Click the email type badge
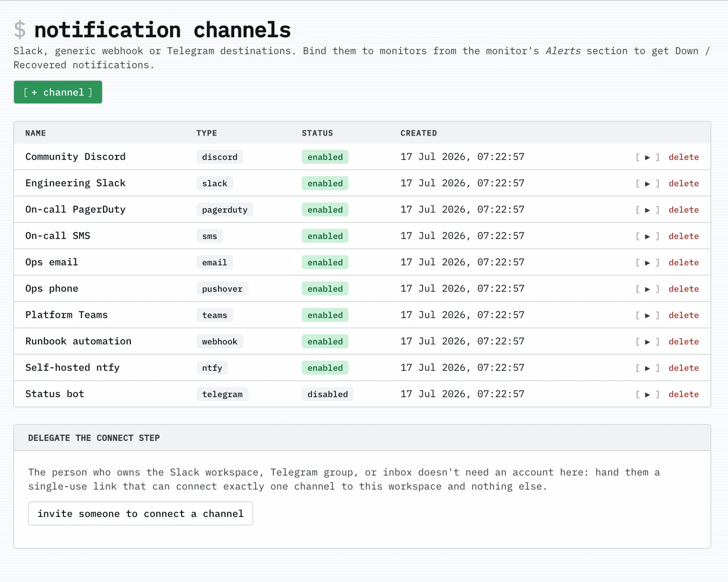728x582 pixels. [x=215, y=263]
